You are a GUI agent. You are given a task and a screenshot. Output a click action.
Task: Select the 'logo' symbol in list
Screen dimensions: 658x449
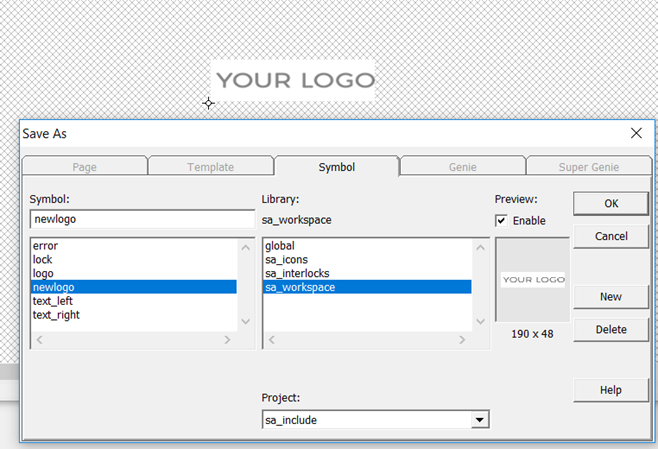[x=44, y=273]
